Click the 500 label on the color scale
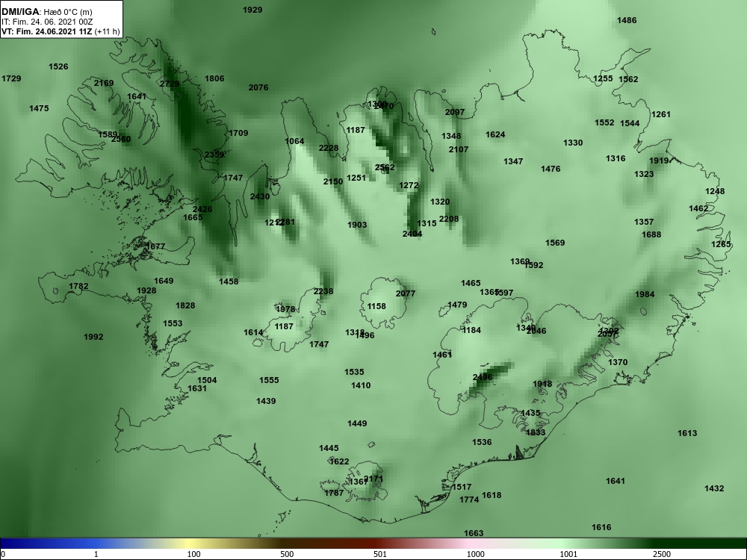The height and width of the screenshot is (560, 747). tap(287, 554)
